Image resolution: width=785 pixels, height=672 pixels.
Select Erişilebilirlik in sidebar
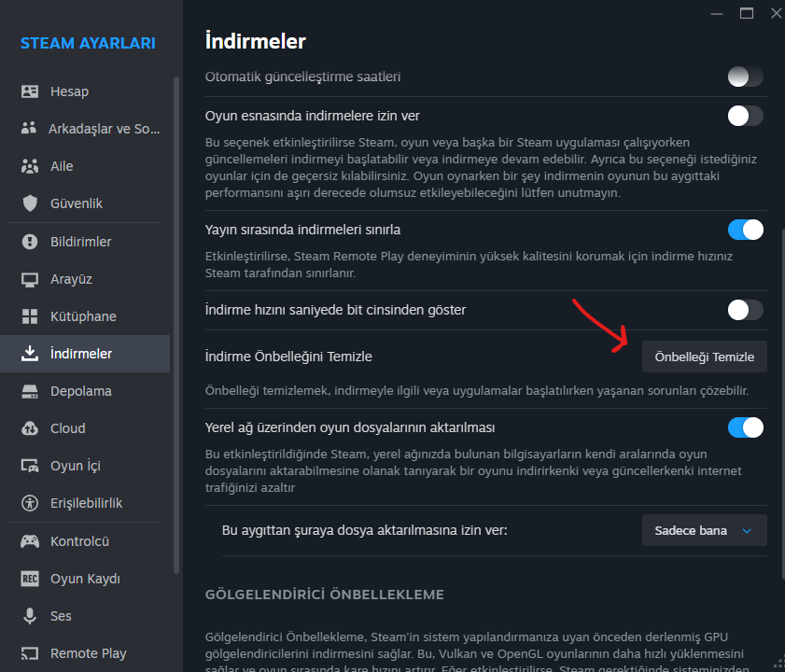tap(85, 503)
